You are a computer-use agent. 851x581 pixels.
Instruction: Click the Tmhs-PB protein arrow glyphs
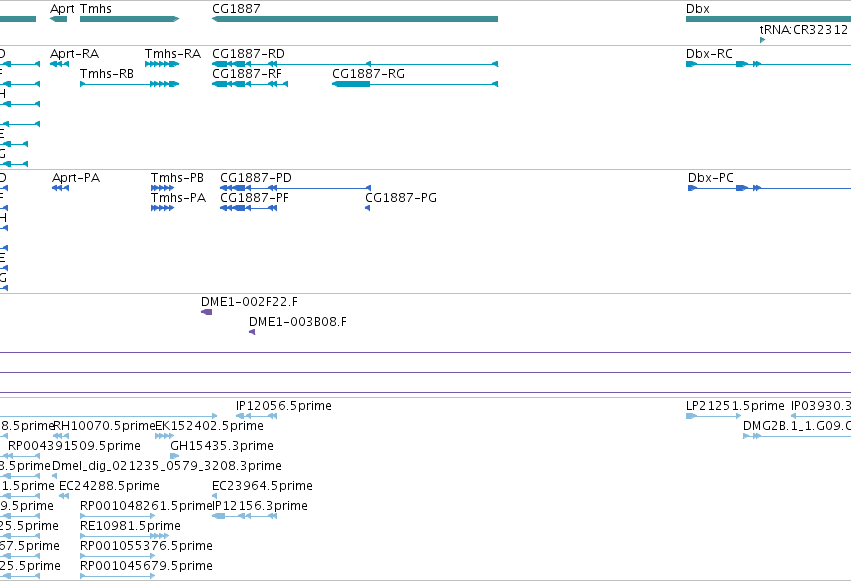coord(162,188)
